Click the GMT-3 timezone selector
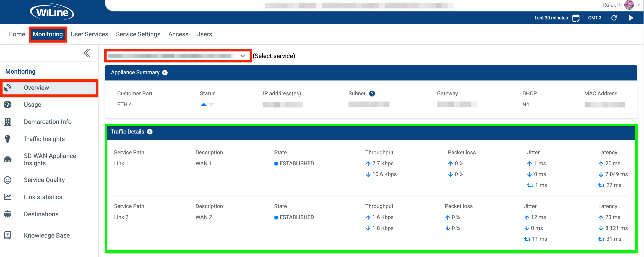This screenshot has height=257, width=644. [x=595, y=18]
